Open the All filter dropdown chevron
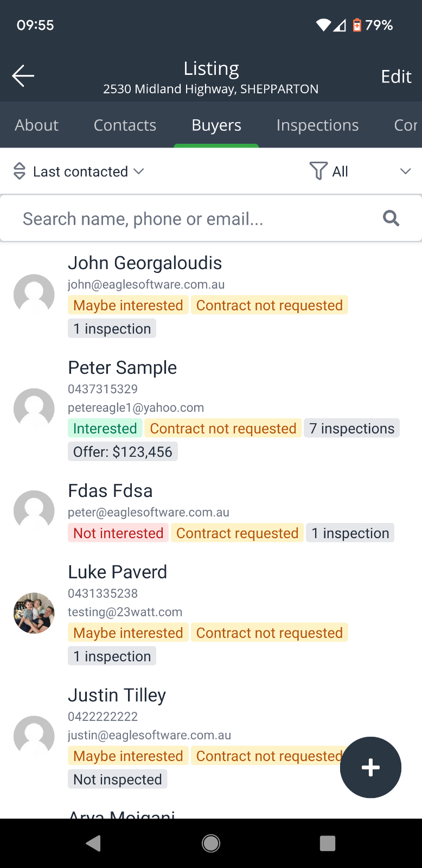 coord(405,171)
